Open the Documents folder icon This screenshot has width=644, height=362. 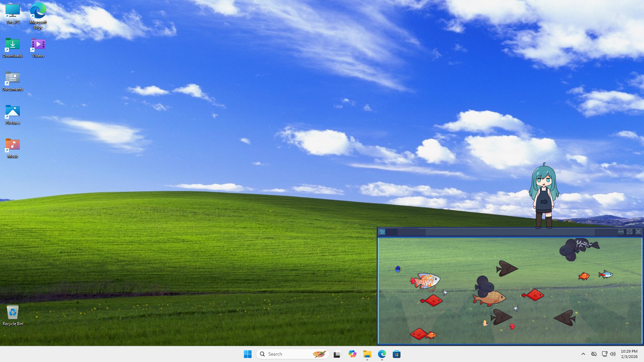click(x=12, y=79)
